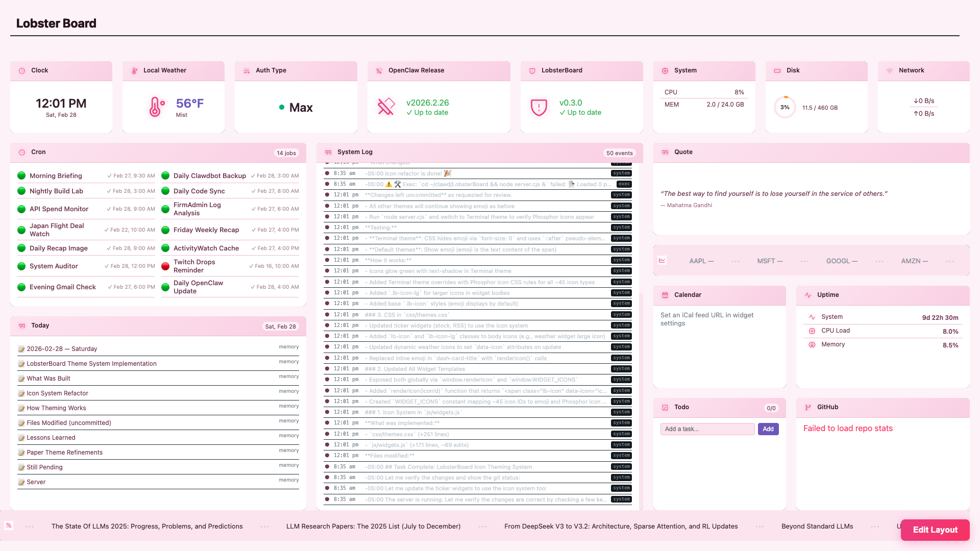Screen dimensions: 980x551
Task: Click the RSS feed icon in the bottom ticker
Action: click(x=9, y=525)
